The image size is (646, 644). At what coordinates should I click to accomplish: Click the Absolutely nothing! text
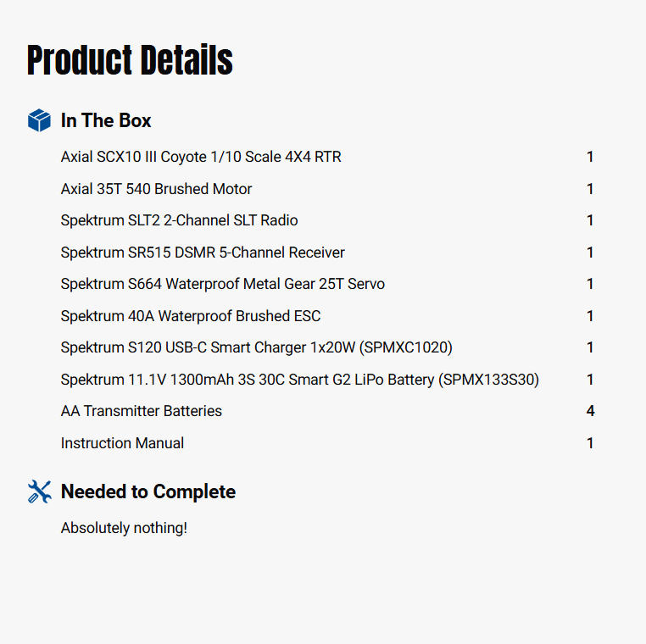[x=124, y=528]
